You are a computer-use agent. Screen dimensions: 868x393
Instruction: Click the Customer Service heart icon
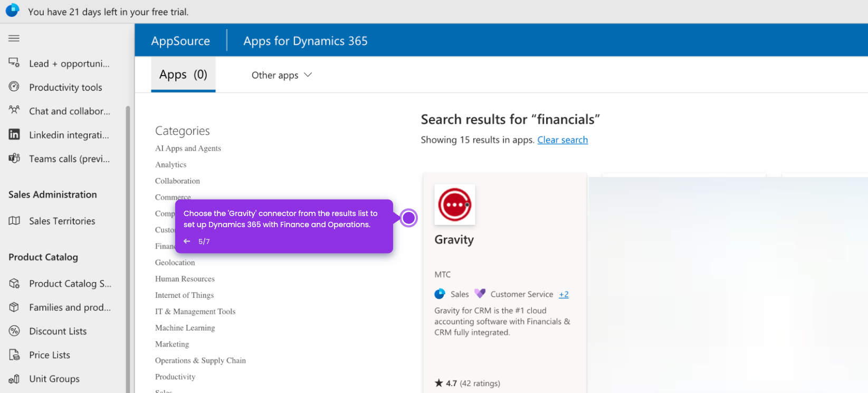click(480, 294)
